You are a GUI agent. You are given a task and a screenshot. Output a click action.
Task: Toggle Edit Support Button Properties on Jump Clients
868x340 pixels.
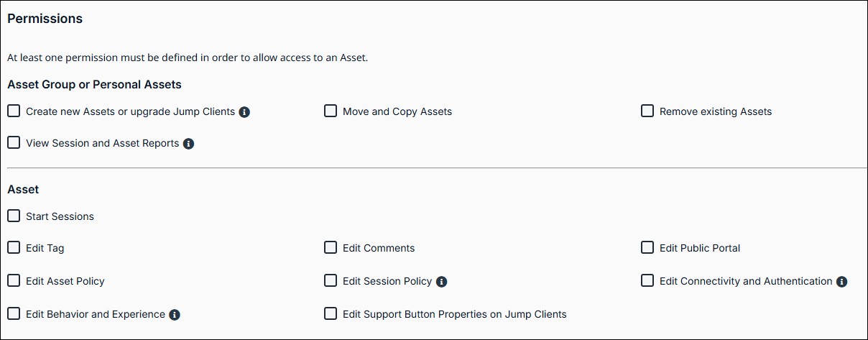click(331, 314)
